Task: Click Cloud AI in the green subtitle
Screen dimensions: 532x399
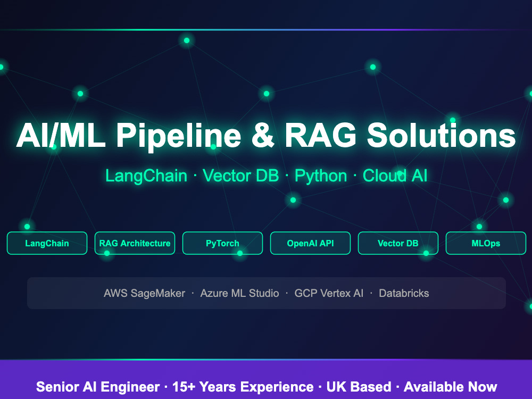Action: point(395,176)
